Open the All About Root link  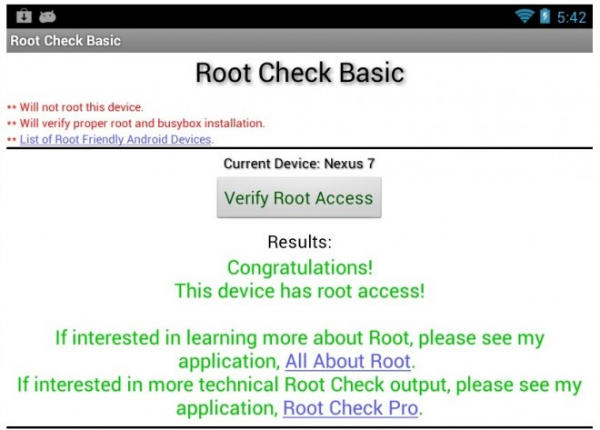(x=348, y=361)
